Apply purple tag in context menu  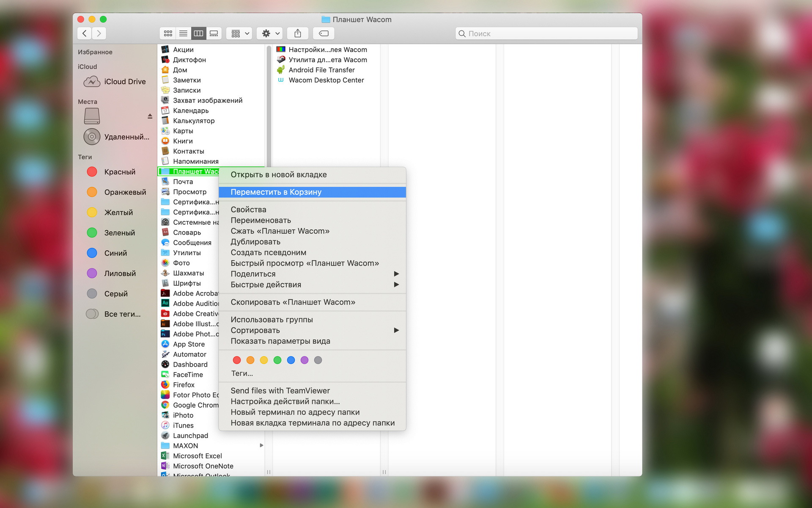click(x=304, y=360)
